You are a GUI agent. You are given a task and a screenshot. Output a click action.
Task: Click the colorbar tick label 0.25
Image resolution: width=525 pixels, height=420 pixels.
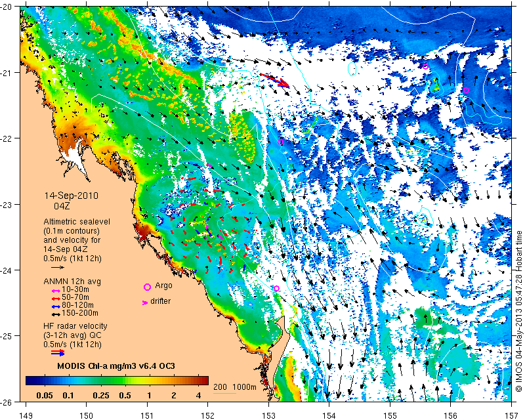101,396
